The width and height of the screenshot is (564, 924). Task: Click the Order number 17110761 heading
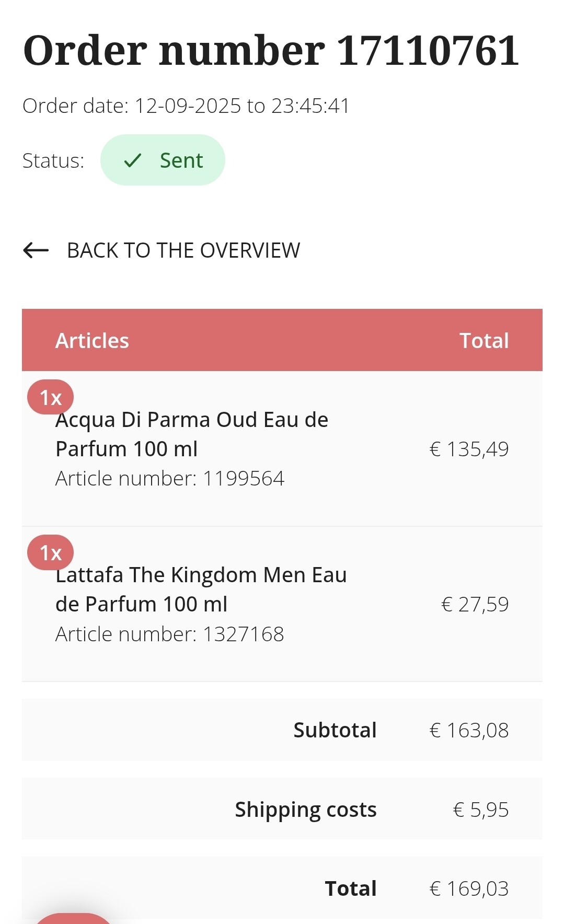pos(271,51)
